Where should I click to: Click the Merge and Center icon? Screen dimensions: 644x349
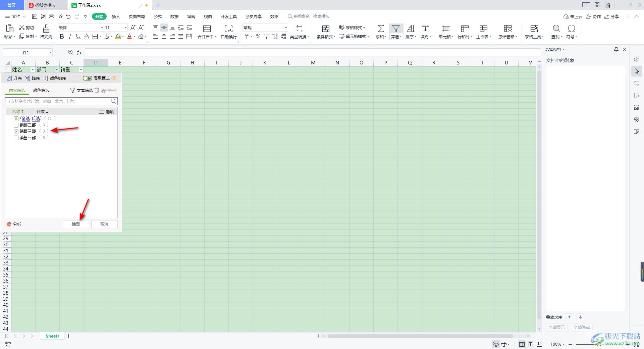point(207,29)
